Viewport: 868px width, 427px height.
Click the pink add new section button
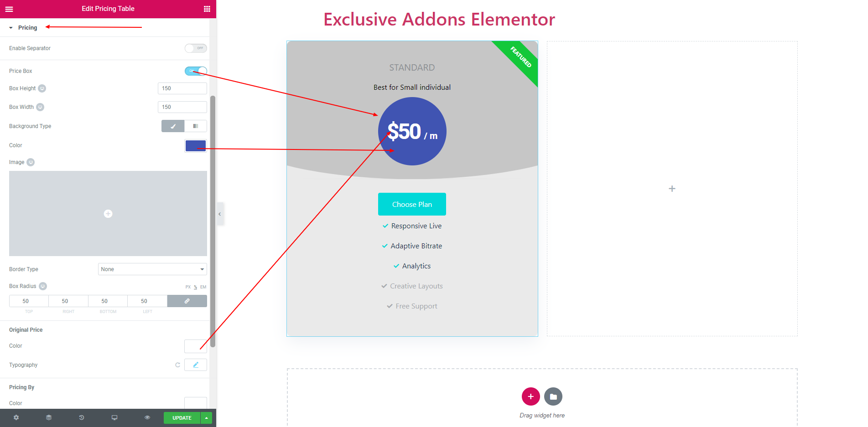[530, 396]
